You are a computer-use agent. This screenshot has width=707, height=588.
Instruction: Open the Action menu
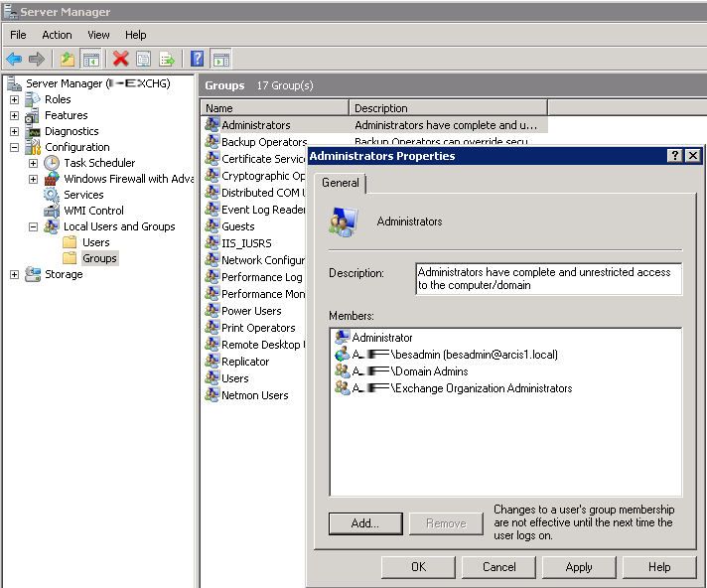57,35
